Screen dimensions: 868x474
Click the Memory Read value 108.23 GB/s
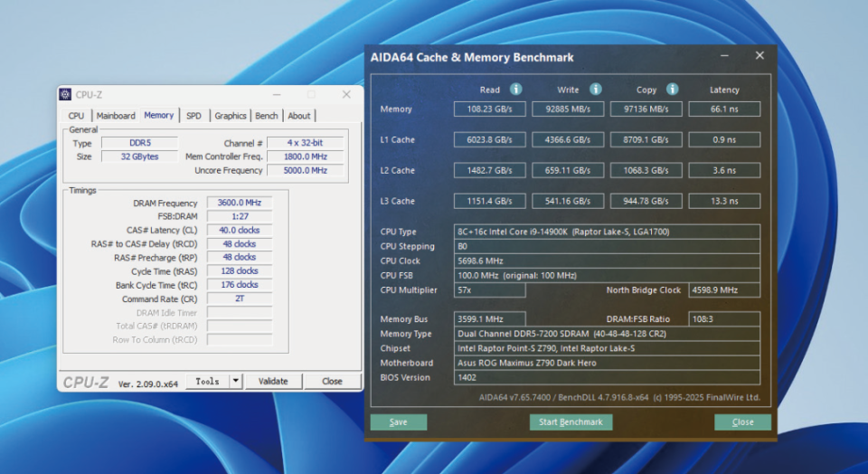click(x=489, y=109)
